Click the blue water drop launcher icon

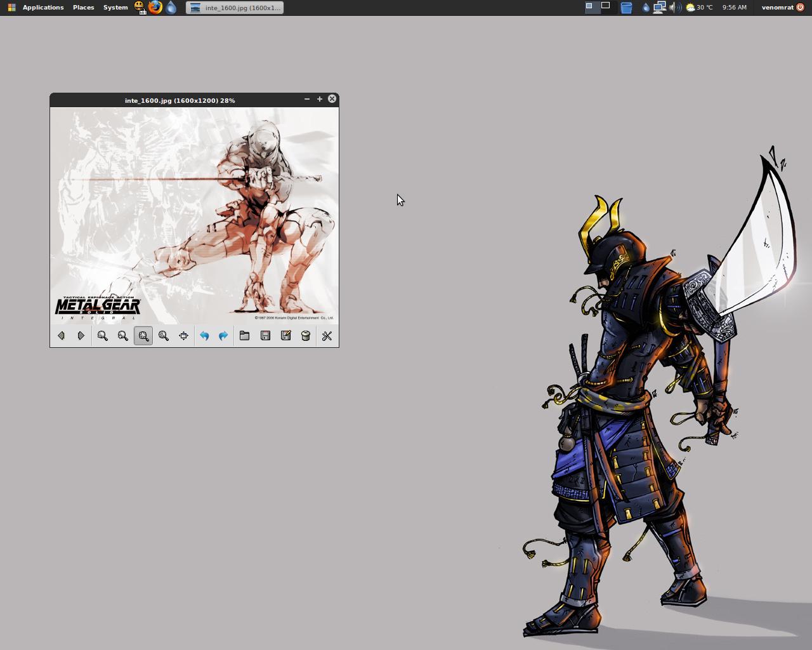click(171, 8)
